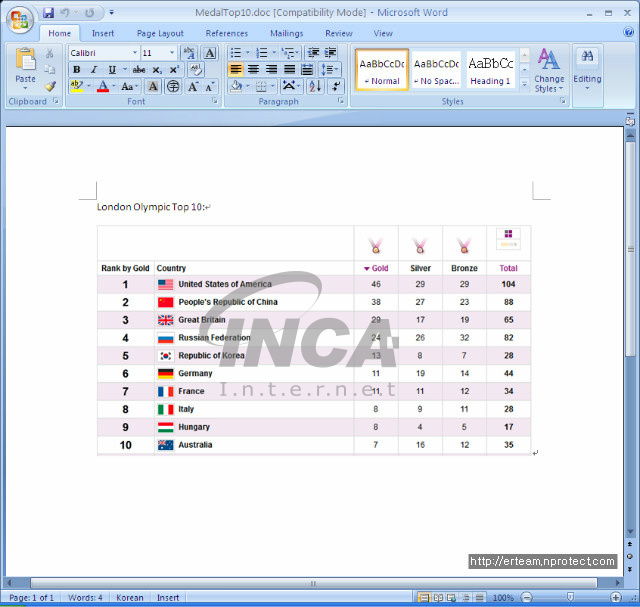
Task: Click the zoom slider handle
Action: coord(570,597)
